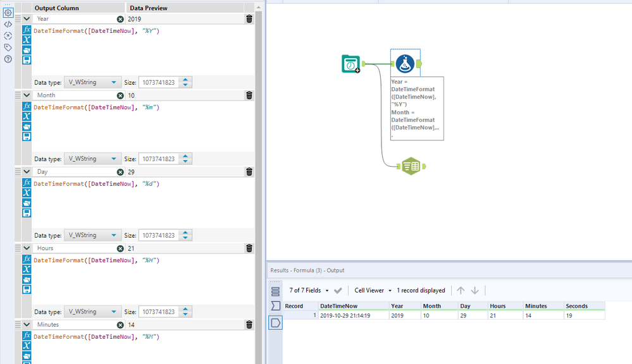Screen dimensions: 632x364
Task: Move to previous record with up arrow
Action: [461, 290]
